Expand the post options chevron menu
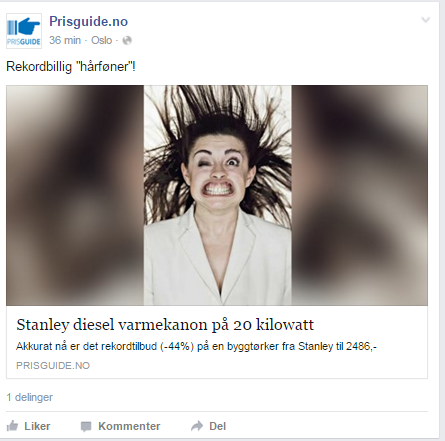445x441 pixels. (x=426, y=20)
